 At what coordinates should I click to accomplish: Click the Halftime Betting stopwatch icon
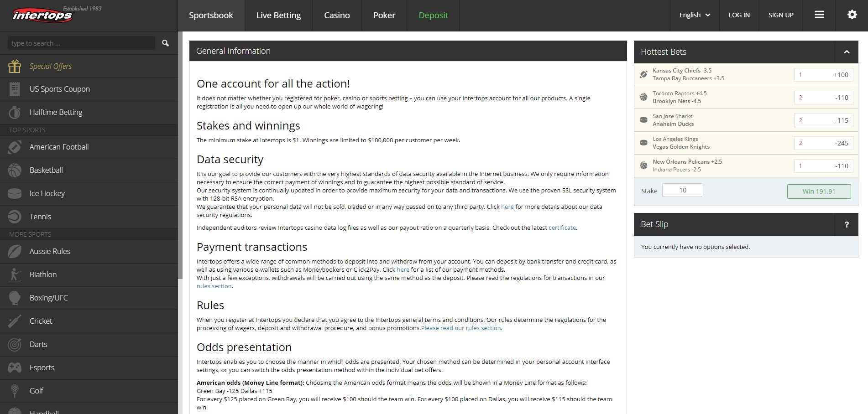click(15, 112)
